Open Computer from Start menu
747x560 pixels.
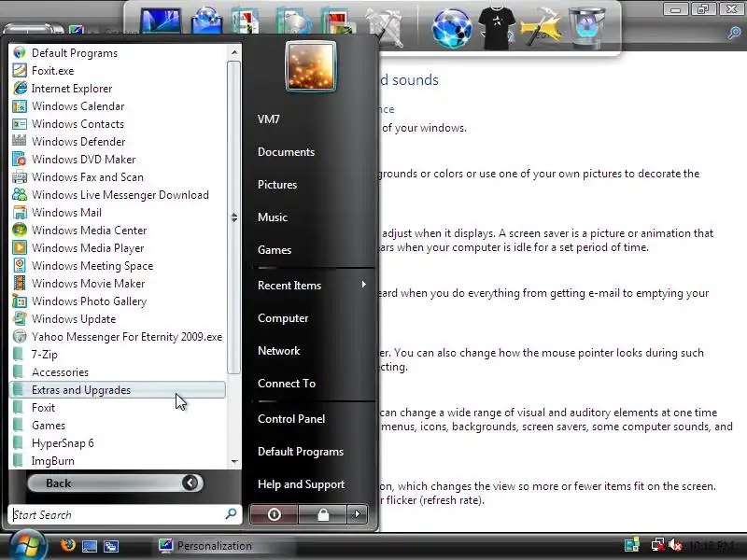283,318
